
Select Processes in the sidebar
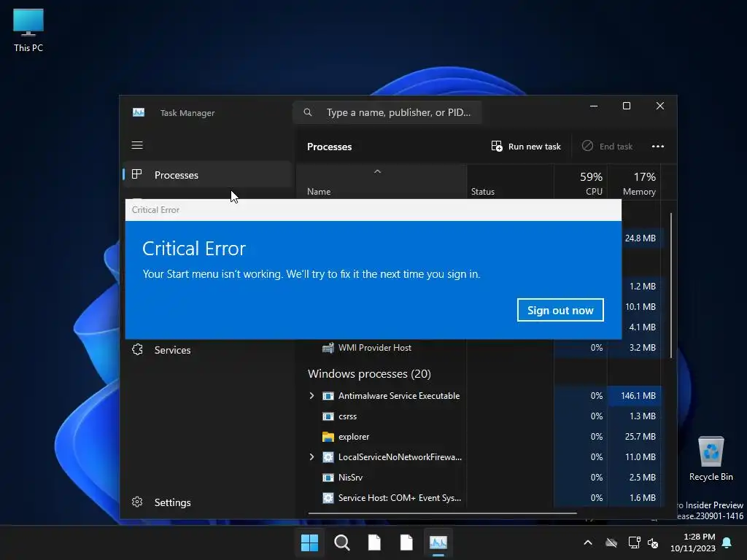208,175
